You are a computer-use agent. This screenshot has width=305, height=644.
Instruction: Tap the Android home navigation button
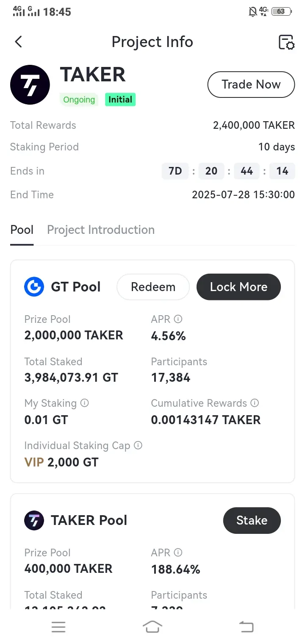point(152,627)
